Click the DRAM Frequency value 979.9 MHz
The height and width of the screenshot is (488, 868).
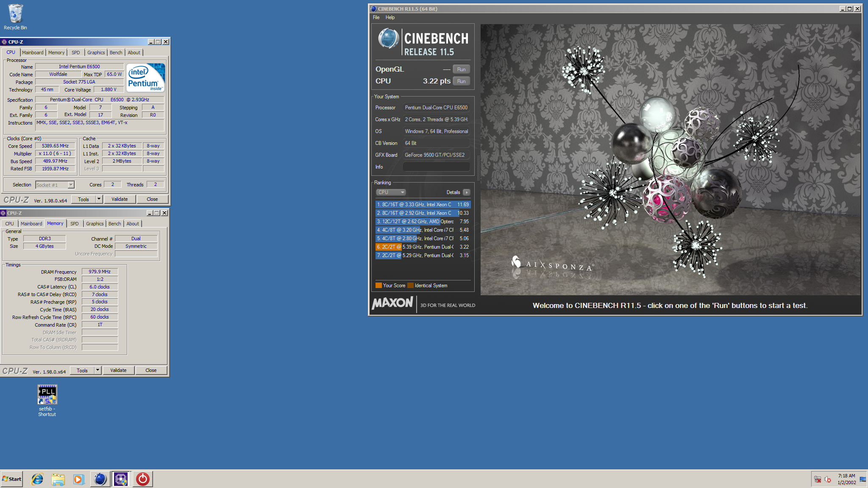pyautogui.click(x=100, y=272)
